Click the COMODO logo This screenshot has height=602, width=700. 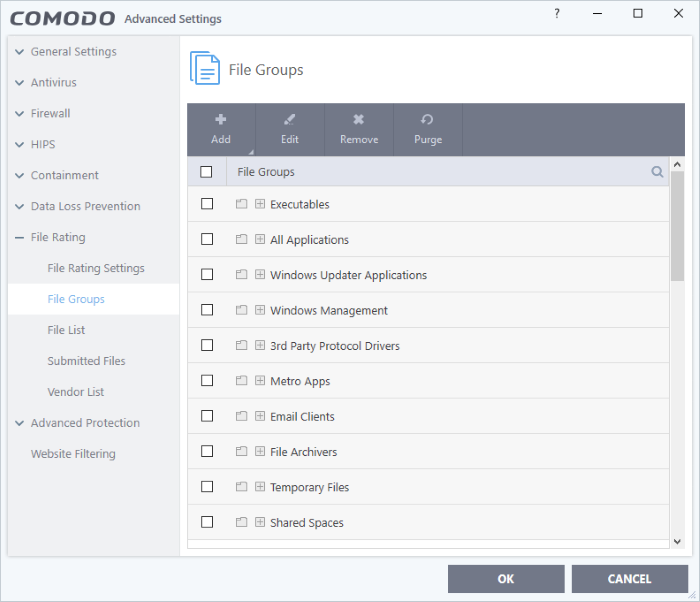click(x=62, y=19)
